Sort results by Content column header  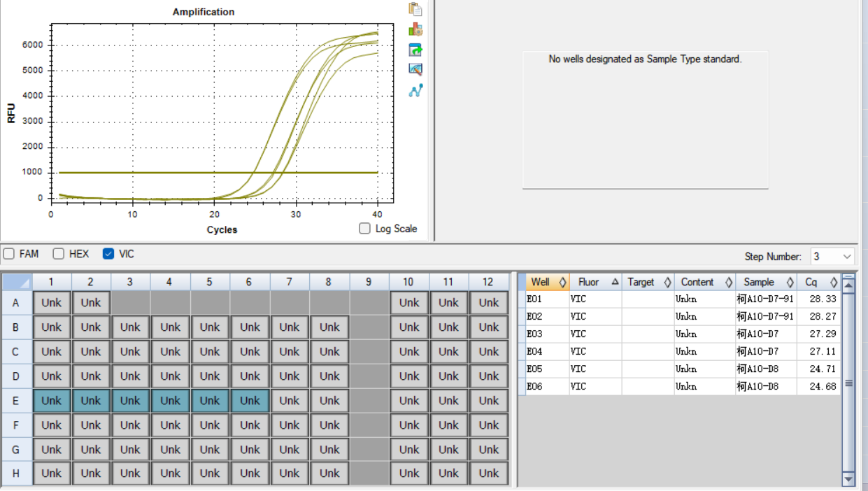(x=704, y=282)
